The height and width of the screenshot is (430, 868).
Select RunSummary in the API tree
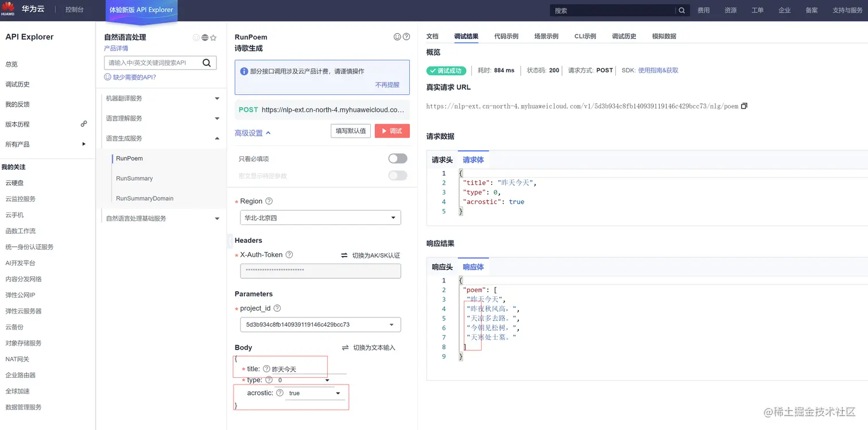tap(134, 179)
